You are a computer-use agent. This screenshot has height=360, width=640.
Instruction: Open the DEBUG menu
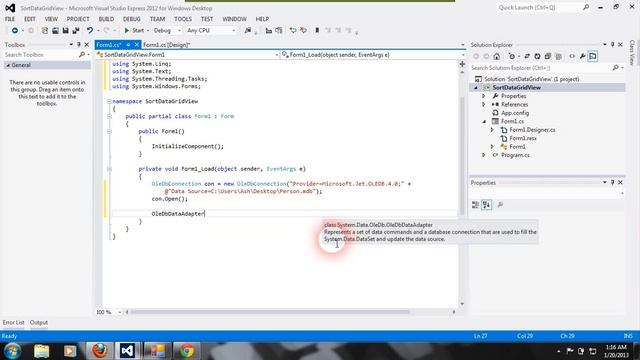(x=131, y=19)
